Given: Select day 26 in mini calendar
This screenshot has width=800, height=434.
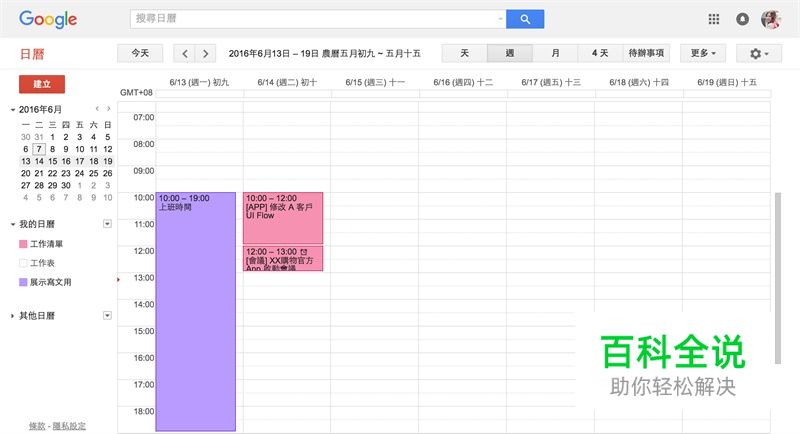Looking at the screenshot, I should pos(108,173).
